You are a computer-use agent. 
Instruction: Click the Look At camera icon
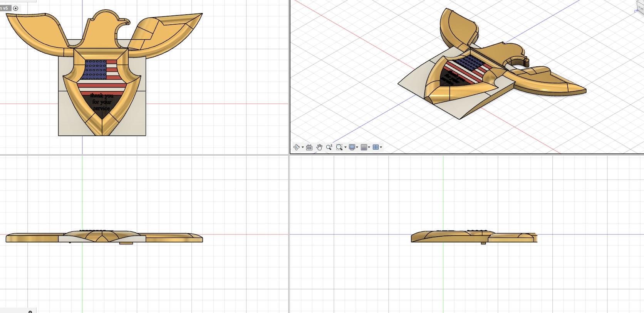click(309, 147)
